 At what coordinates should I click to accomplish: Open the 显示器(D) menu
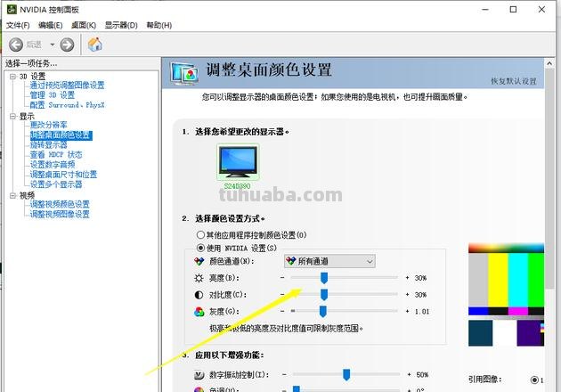tap(121, 25)
